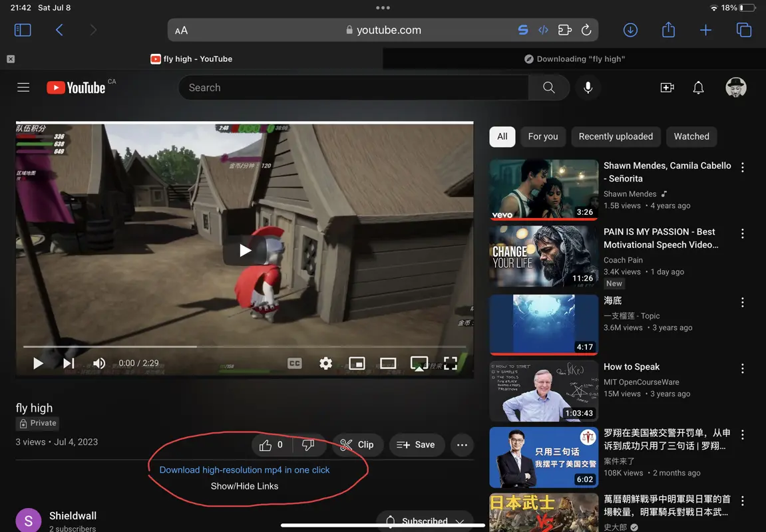This screenshot has width=766, height=532.
Task: Select the voice search microphone
Action: (x=588, y=87)
